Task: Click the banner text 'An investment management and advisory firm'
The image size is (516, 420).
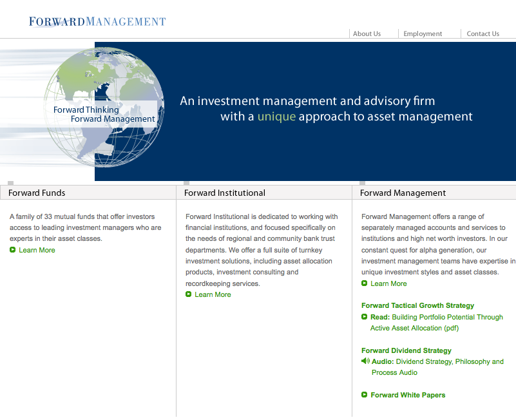Action: tap(307, 101)
